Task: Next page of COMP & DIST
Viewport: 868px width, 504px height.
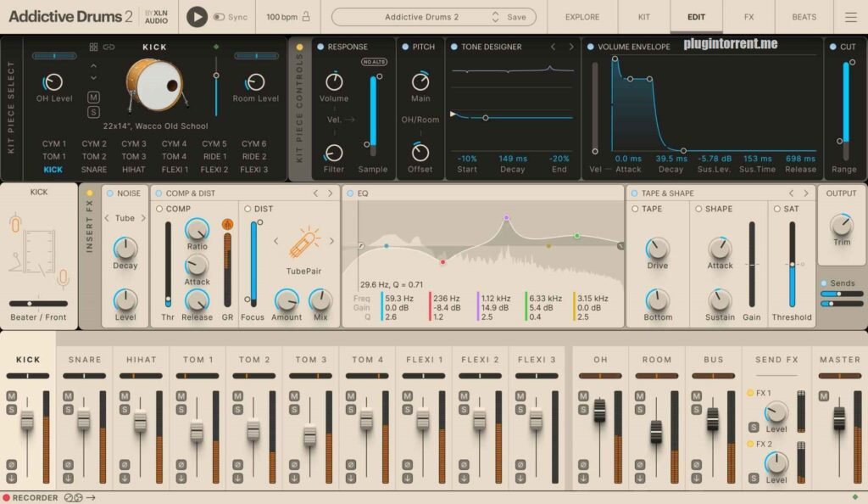Action: [331, 193]
